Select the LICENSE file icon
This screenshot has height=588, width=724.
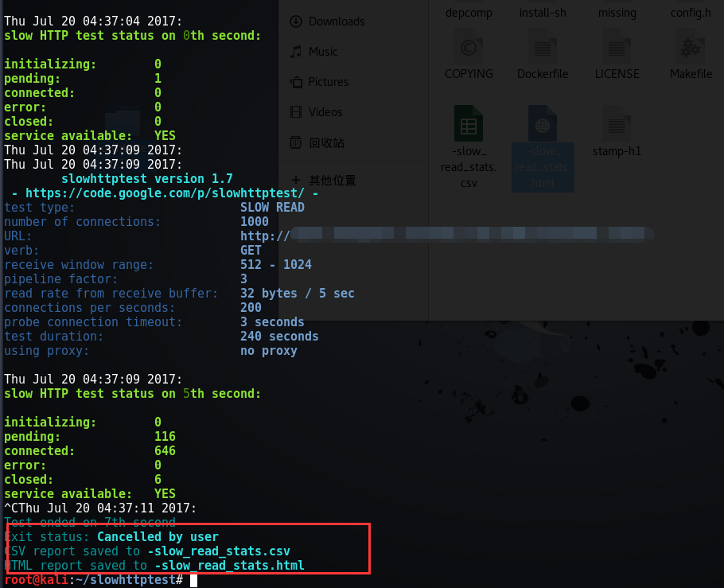pos(617,47)
